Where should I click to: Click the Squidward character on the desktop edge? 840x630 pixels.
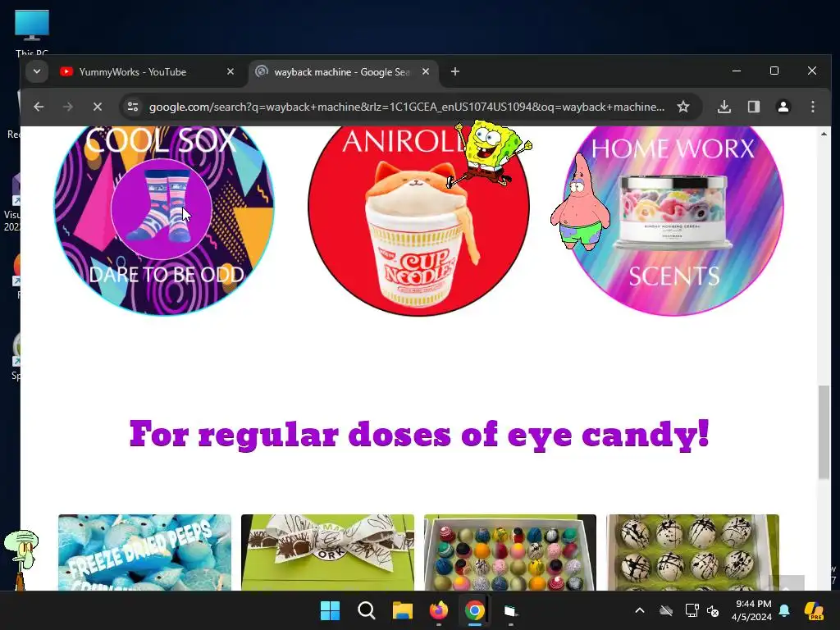[21, 559]
